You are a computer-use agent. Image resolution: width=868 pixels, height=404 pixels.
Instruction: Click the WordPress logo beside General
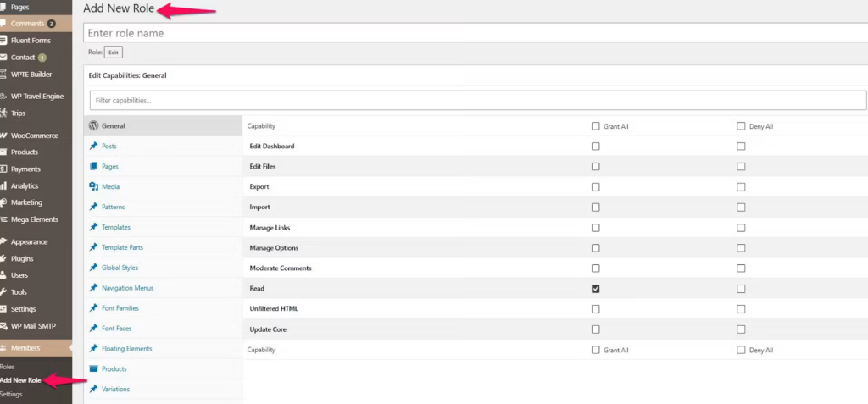click(93, 125)
